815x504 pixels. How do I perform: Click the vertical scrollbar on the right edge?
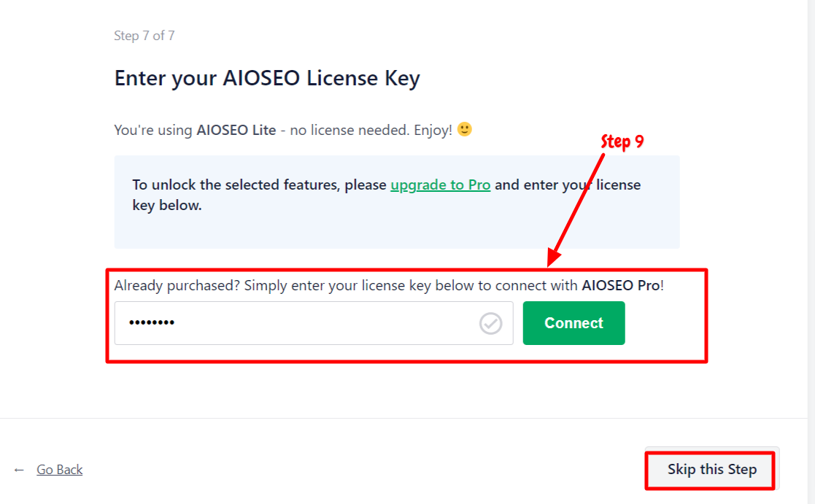(x=811, y=252)
